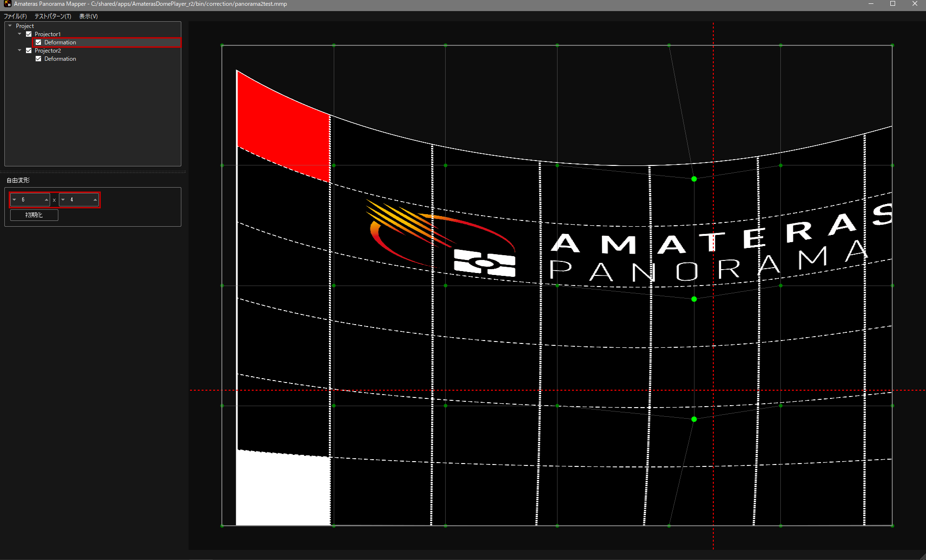926x560 pixels.
Task: Click the 初期化 reset button
Action: click(34, 215)
